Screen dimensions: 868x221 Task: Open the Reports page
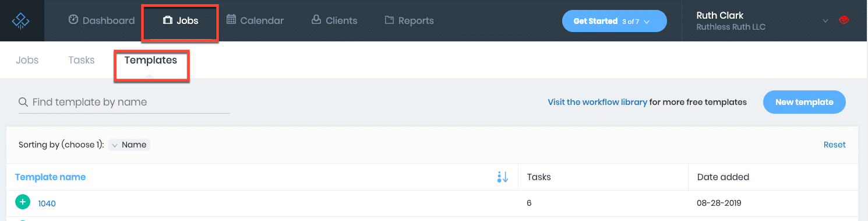[x=409, y=20]
